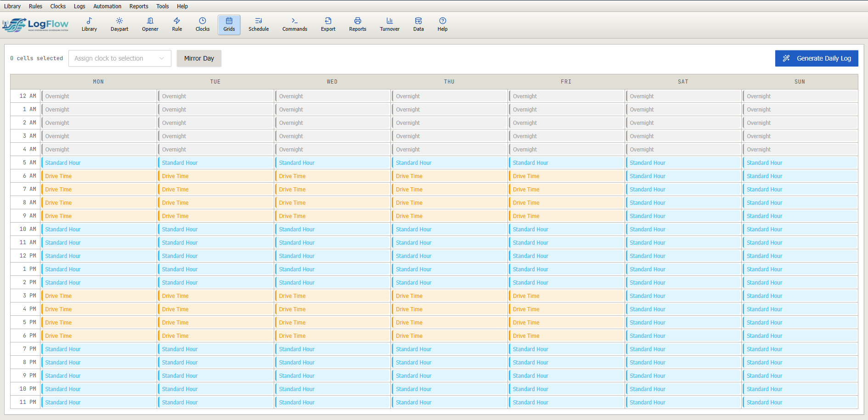
Task: Open the Daypart sun icon
Action: (119, 25)
